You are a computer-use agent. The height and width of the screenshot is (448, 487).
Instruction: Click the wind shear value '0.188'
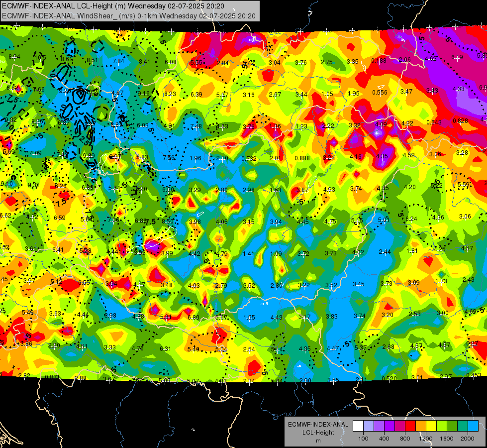tap(379, 60)
